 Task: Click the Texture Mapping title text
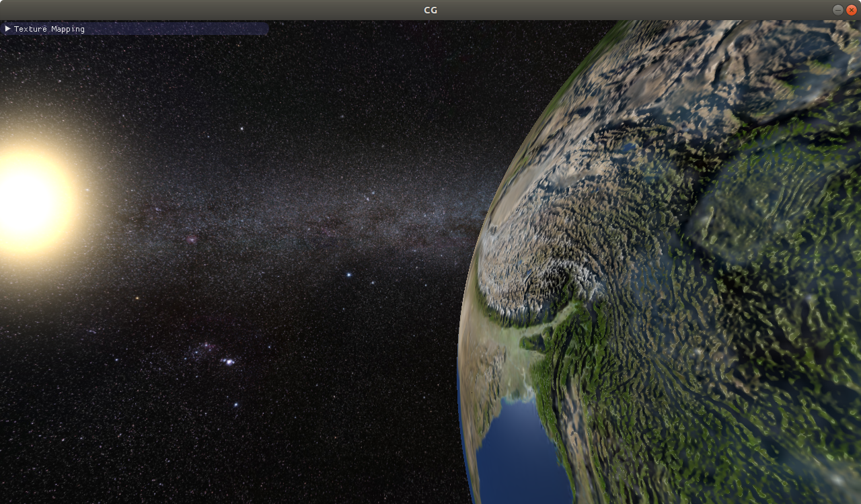click(49, 29)
